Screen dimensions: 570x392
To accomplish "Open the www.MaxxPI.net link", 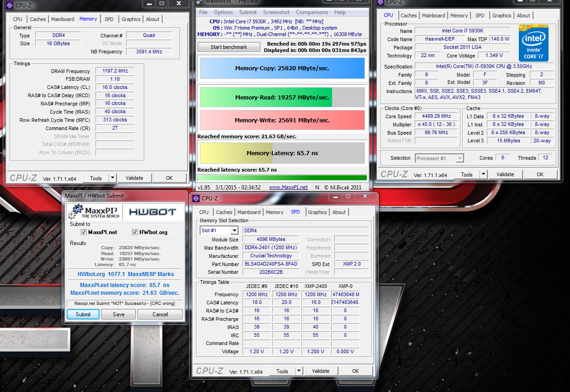I will pyautogui.click(x=288, y=187).
